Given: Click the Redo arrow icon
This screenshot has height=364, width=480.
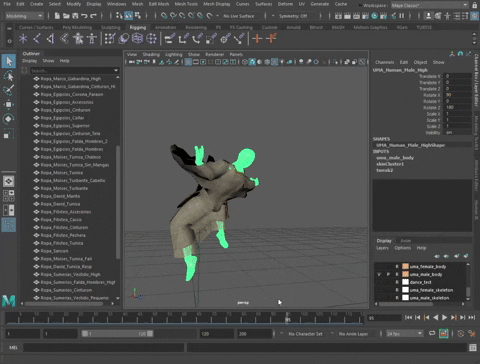Looking at the screenshot, I should (x=93, y=16).
